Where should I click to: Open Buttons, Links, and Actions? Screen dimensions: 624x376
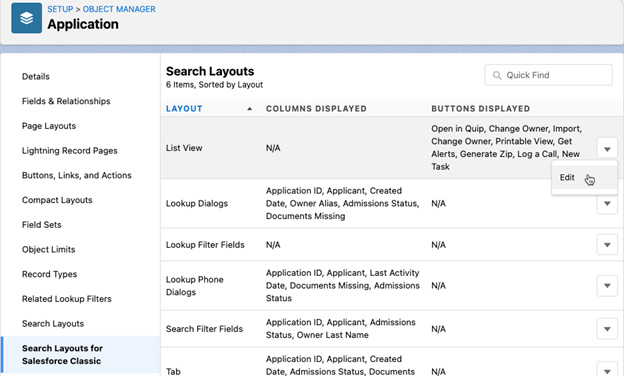click(x=77, y=175)
